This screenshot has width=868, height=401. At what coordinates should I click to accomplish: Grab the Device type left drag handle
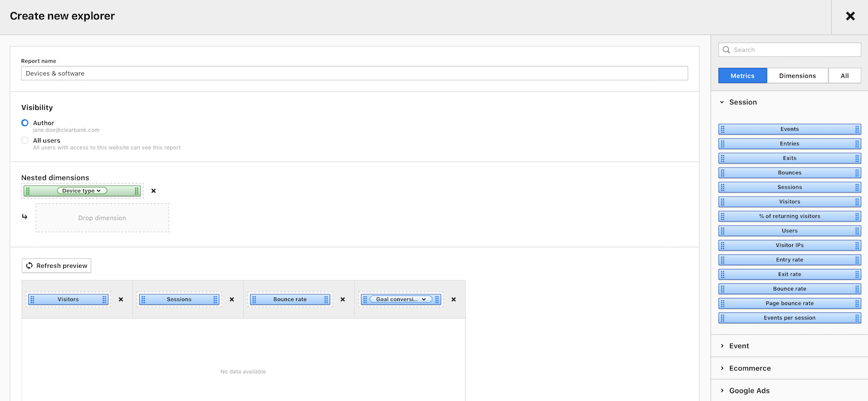pos(28,191)
